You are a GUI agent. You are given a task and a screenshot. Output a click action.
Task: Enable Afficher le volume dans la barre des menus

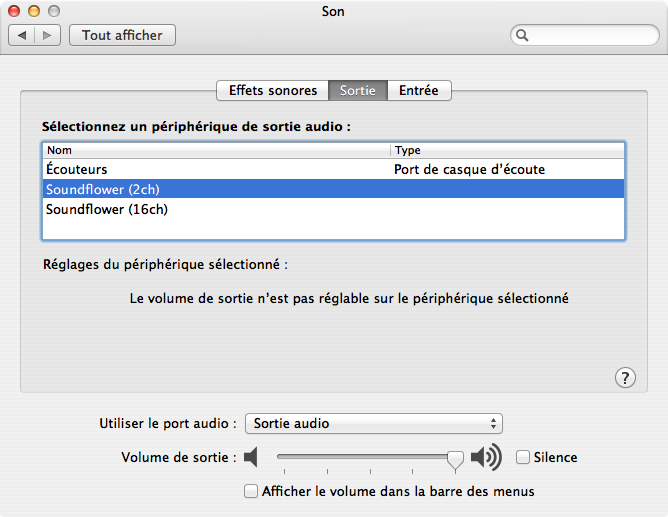click(x=251, y=491)
